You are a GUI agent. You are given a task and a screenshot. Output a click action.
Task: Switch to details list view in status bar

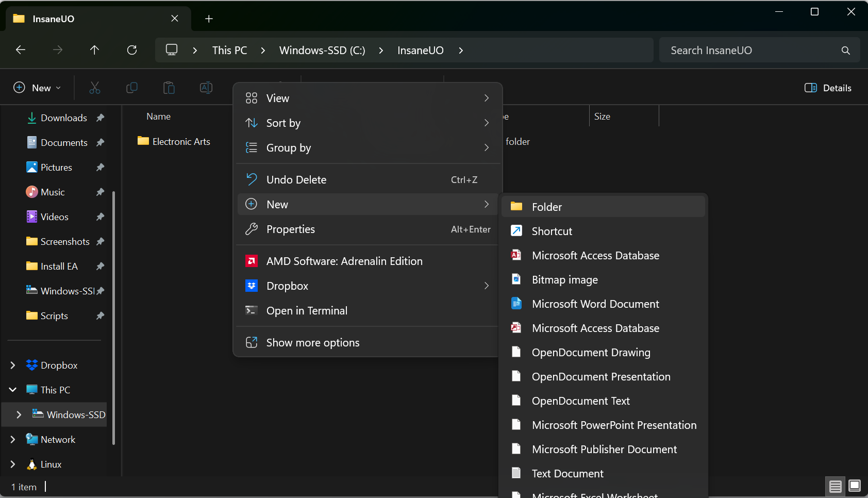835,486
